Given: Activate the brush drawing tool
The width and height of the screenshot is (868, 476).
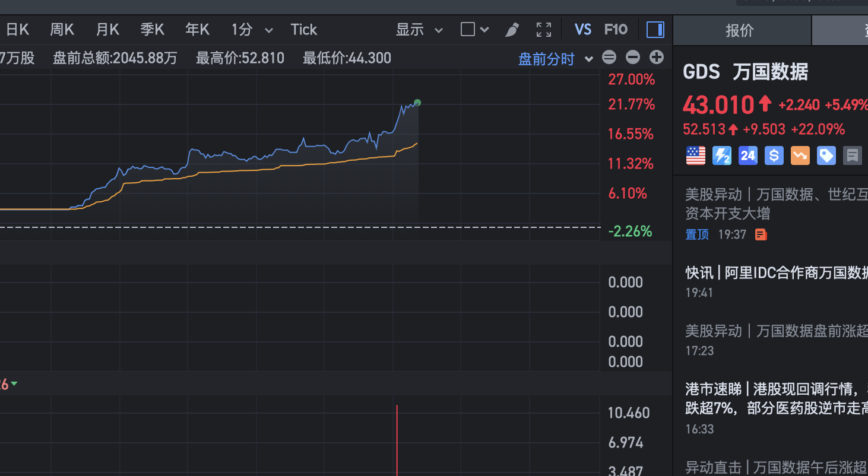Looking at the screenshot, I should tap(512, 30).
